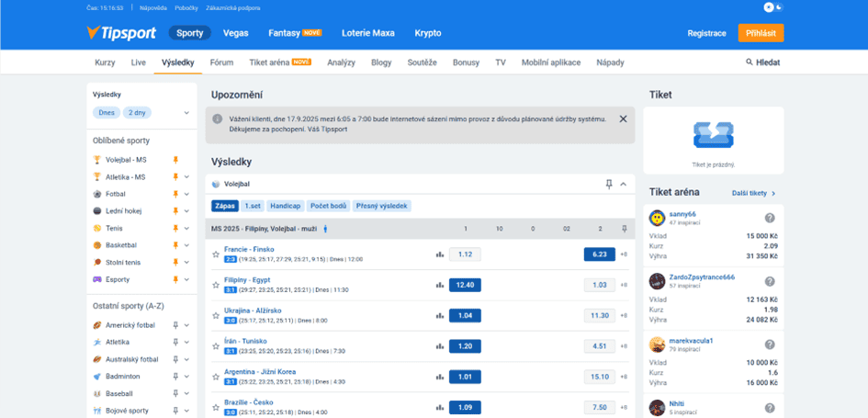Open the Basketbal sport icon item
868x418 pixels.
(x=96, y=245)
